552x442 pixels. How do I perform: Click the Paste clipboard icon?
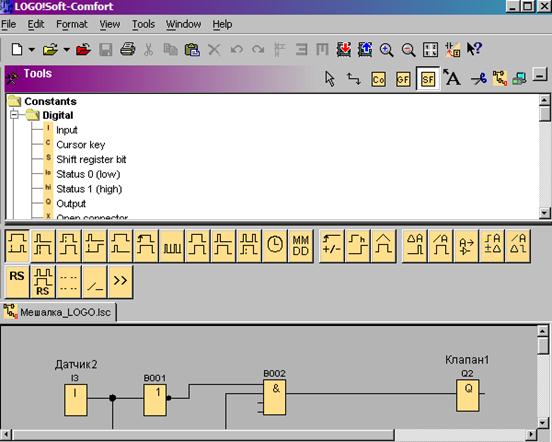tap(192, 49)
